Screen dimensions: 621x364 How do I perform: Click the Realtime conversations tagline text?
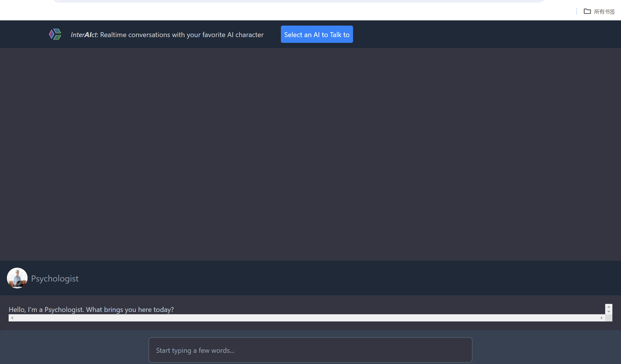(182, 35)
